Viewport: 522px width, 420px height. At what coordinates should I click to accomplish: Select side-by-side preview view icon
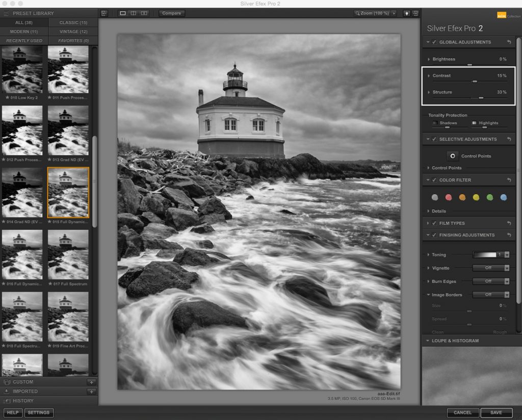144,13
